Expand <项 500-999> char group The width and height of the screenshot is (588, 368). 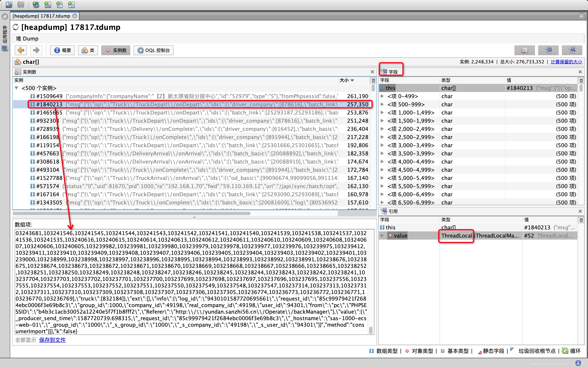tap(382, 104)
